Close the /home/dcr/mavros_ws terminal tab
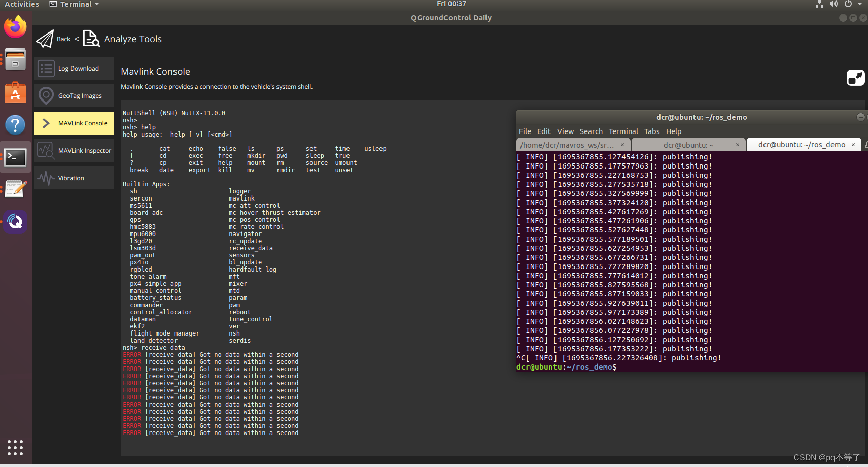Screen dimensions: 868x467 coord(622,145)
